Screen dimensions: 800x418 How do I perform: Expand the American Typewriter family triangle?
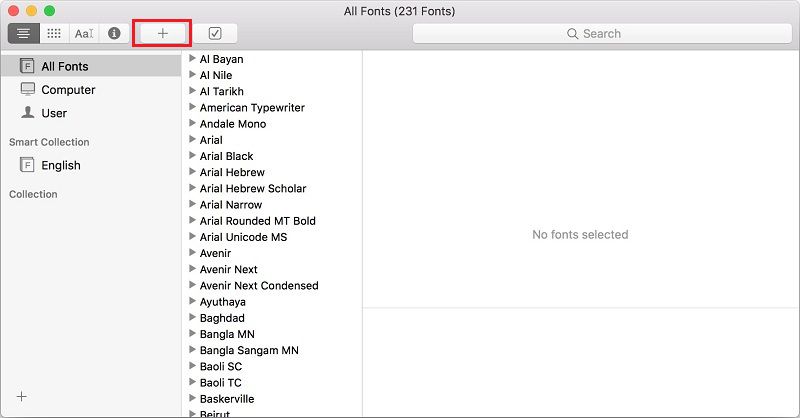[192, 107]
